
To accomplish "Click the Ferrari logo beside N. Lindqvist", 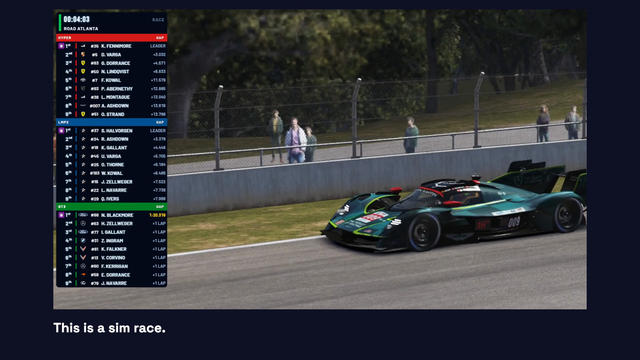I will coord(83,72).
